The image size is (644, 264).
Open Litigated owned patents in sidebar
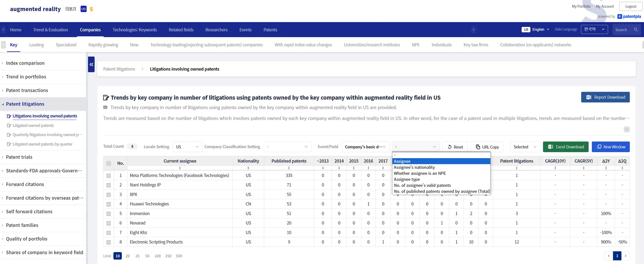tap(33, 125)
